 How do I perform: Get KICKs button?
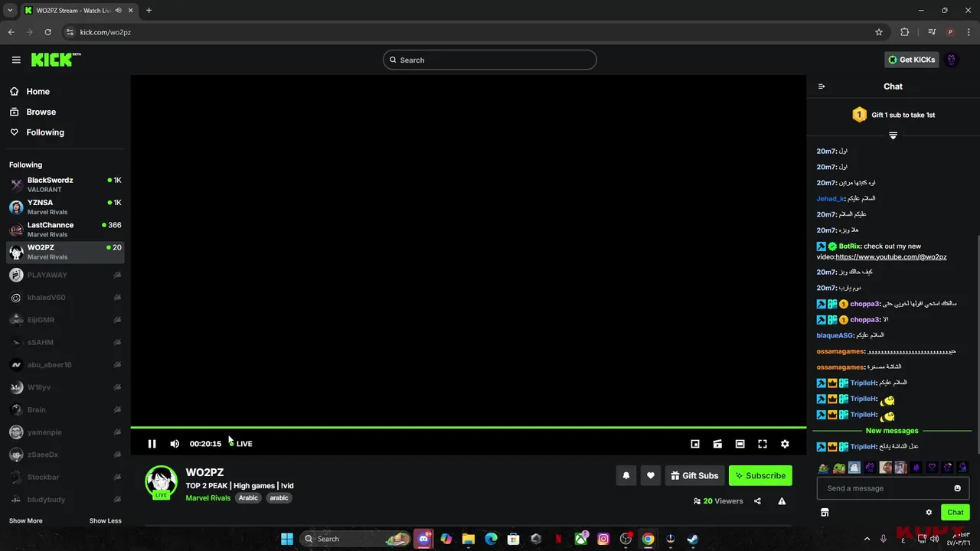coord(911,60)
